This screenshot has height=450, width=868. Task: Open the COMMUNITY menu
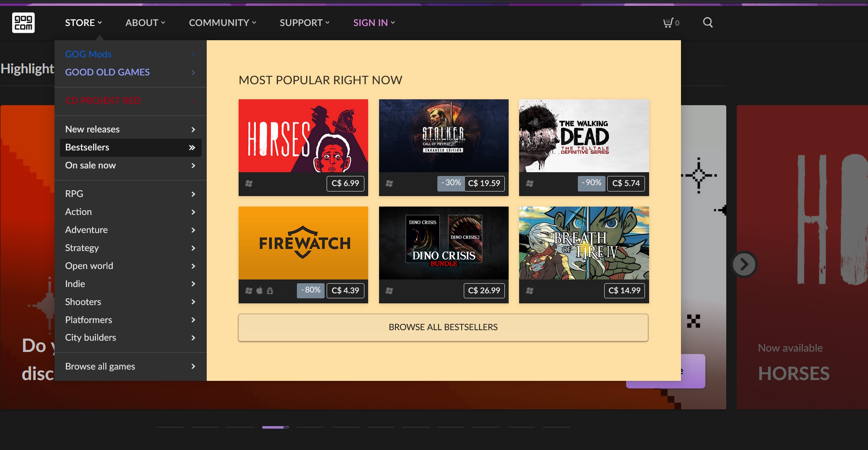coord(219,23)
